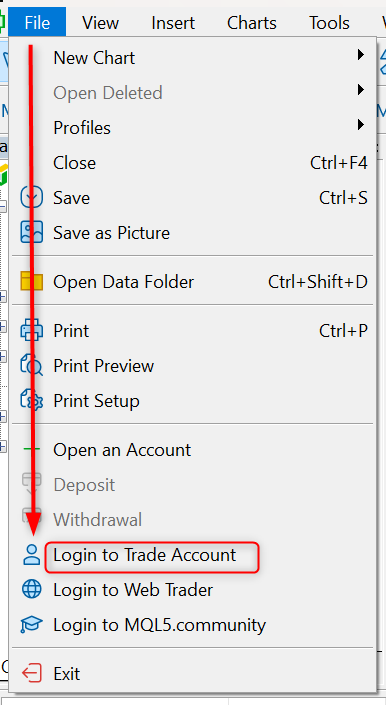Click the globe icon for Web Trader
The height and width of the screenshot is (705, 386).
(x=31, y=589)
